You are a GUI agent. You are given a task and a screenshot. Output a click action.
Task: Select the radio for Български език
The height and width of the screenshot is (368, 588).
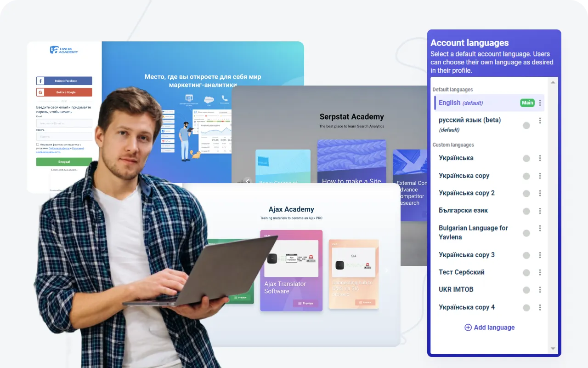526,211
